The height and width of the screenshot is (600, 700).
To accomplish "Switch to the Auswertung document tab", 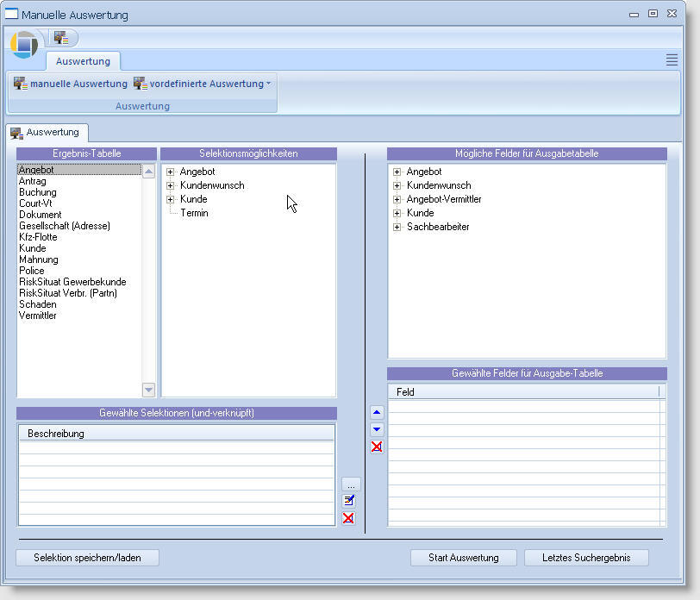I will click(48, 132).
